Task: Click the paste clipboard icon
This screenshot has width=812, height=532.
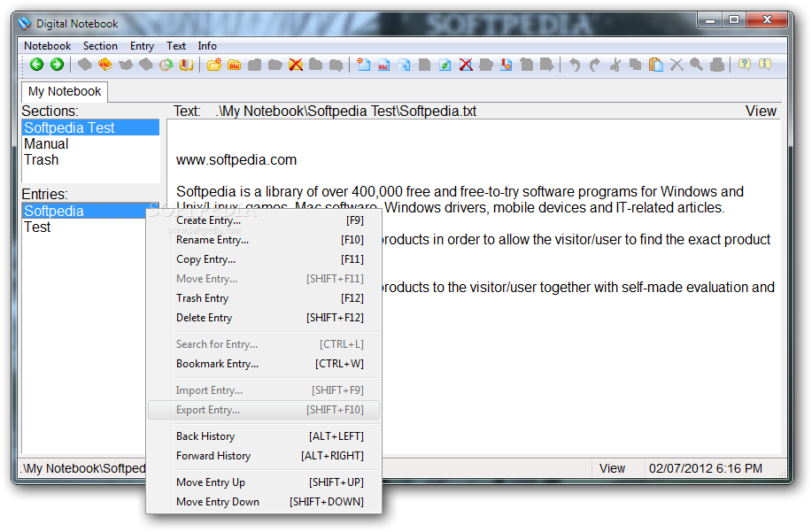Action: [x=655, y=66]
